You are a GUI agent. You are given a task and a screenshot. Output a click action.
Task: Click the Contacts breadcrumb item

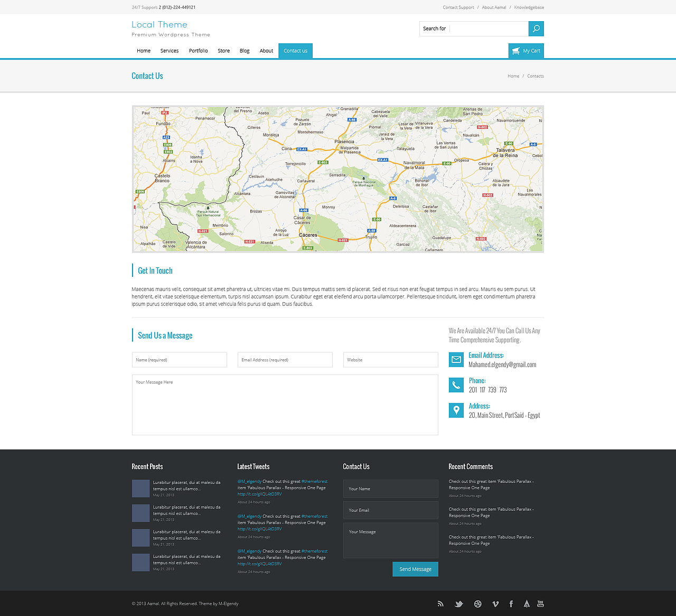(536, 76)
